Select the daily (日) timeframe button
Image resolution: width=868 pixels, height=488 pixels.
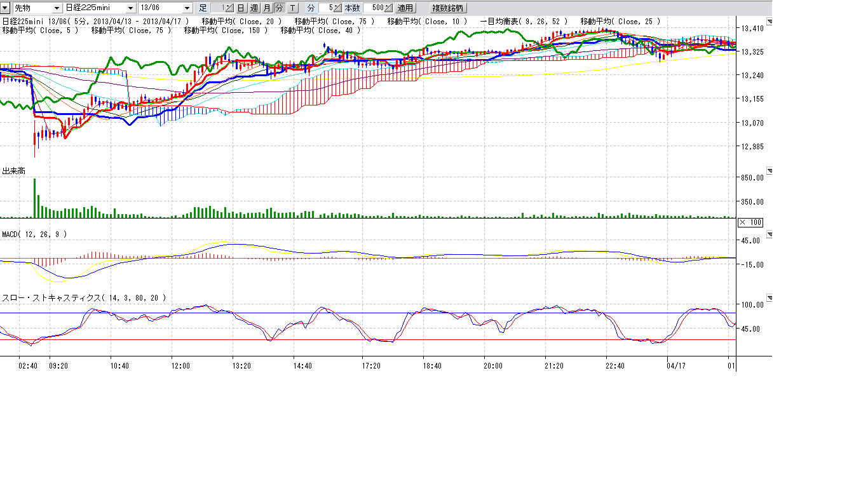pos(241,8)
